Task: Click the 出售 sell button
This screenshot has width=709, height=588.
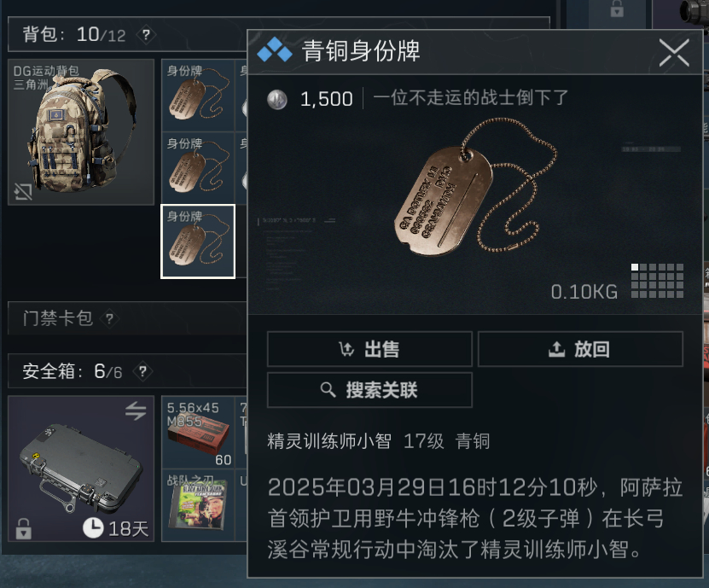Action: click(370, 349)
